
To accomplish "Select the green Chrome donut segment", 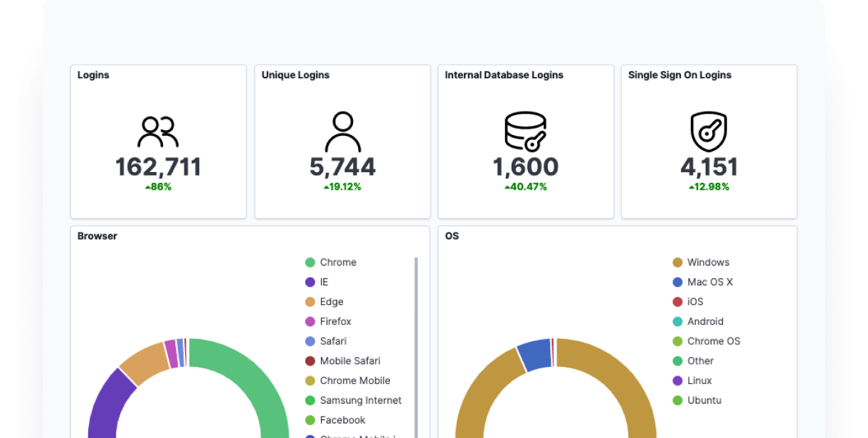I will pyautogui.click(x=256, y=377).
